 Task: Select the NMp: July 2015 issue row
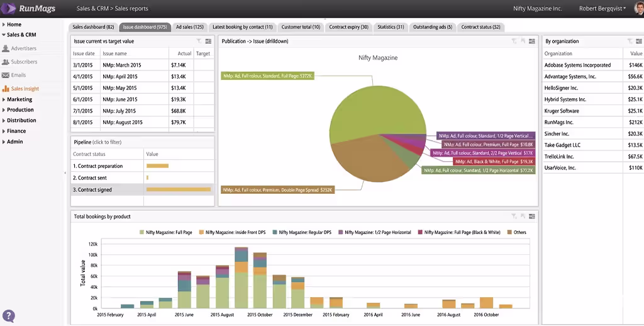(x=143, y=111)
